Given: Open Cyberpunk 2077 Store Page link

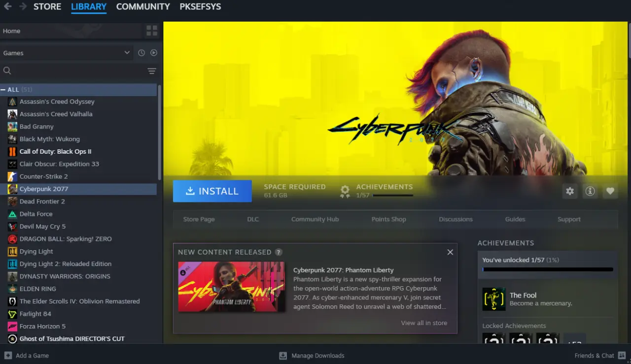Looking at the screenshot, I should (x=199, y=219).
